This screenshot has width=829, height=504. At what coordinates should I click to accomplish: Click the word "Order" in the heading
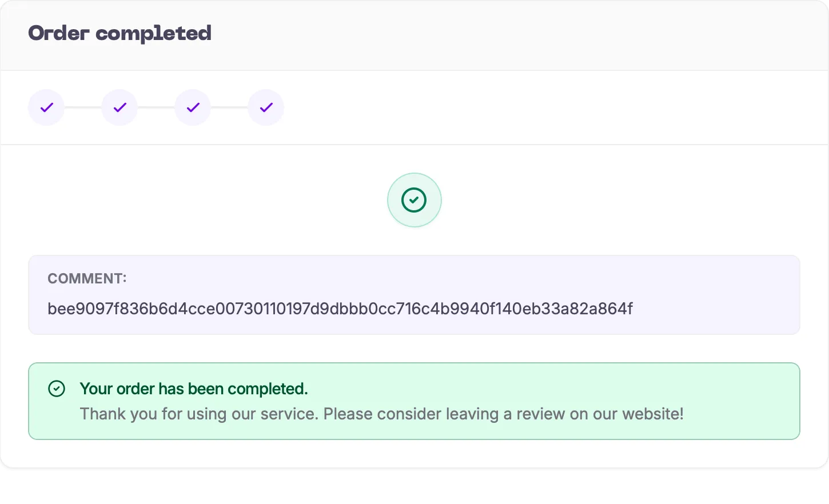58,33
